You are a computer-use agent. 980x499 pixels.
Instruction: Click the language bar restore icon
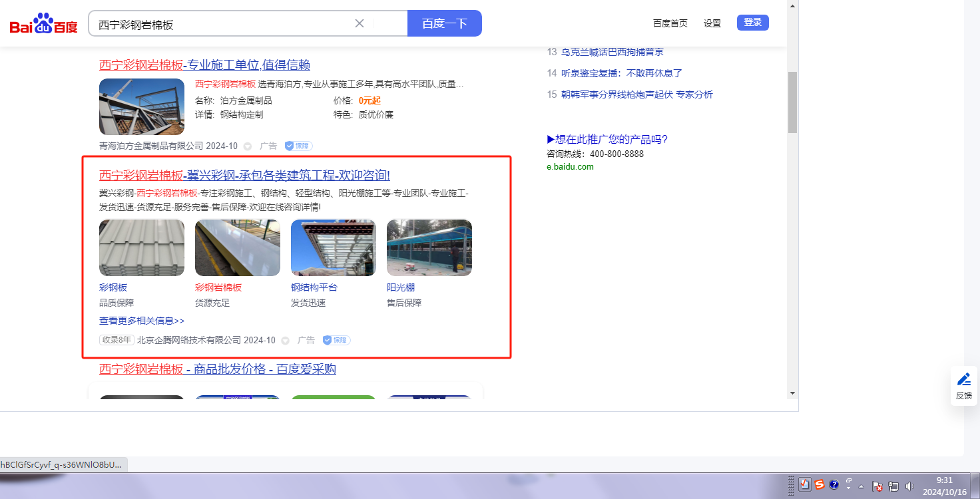pyautogui.click(x=849, y=480)
